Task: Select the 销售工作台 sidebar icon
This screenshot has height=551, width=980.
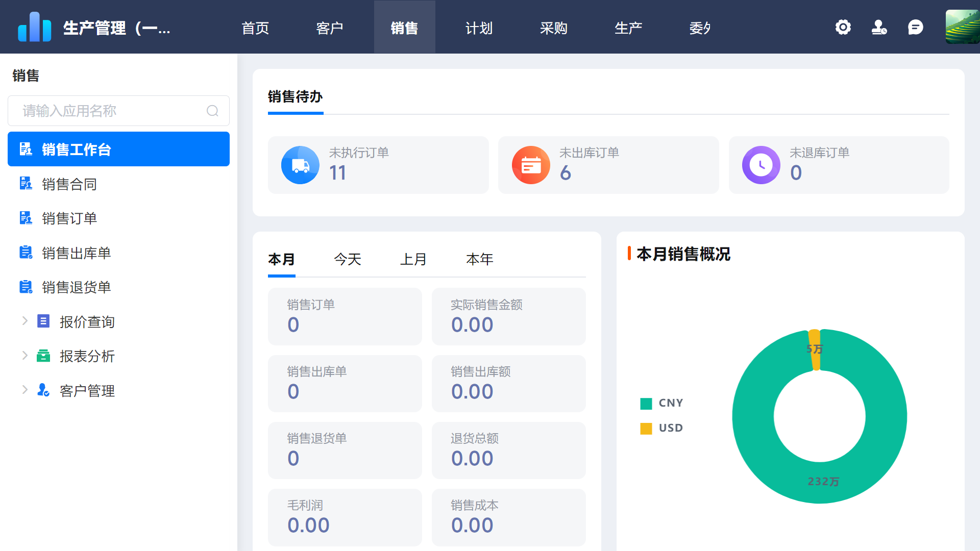Action: [x=26, y=149]
